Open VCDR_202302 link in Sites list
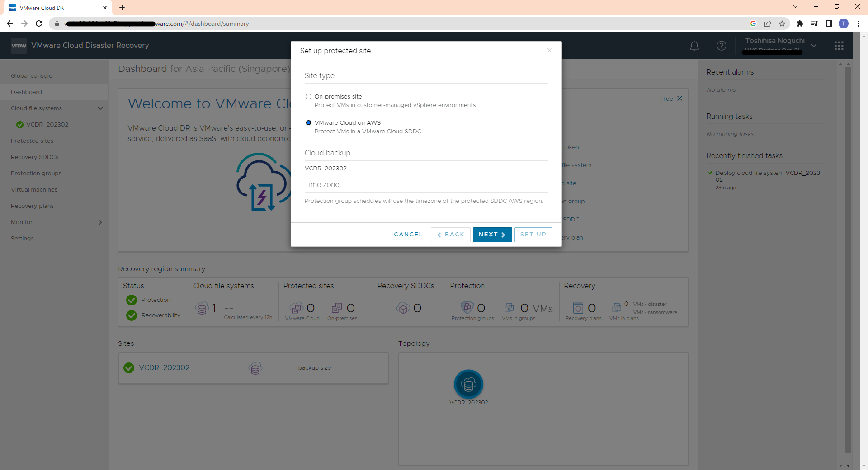The image size is (868, 470). tap(164, 368)
